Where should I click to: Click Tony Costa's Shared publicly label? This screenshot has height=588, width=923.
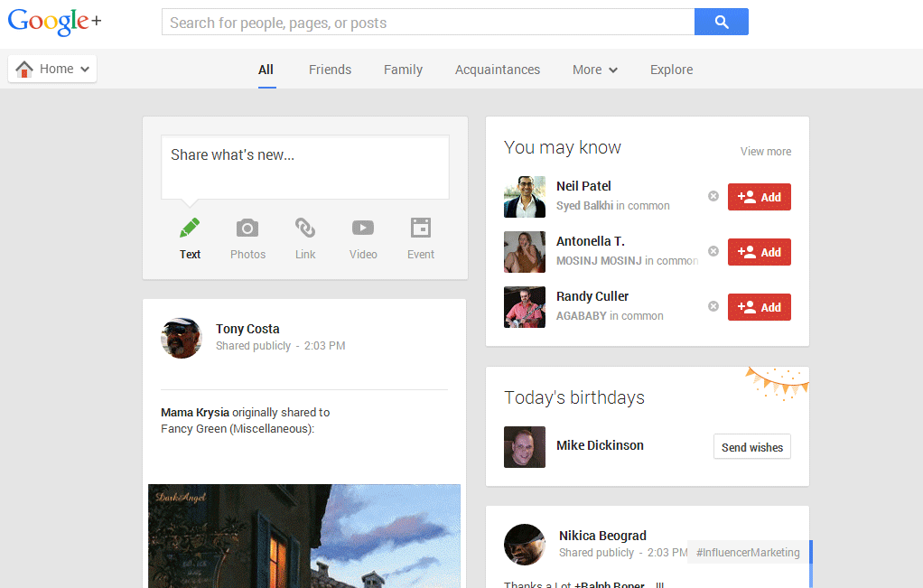tap(253, 346)
